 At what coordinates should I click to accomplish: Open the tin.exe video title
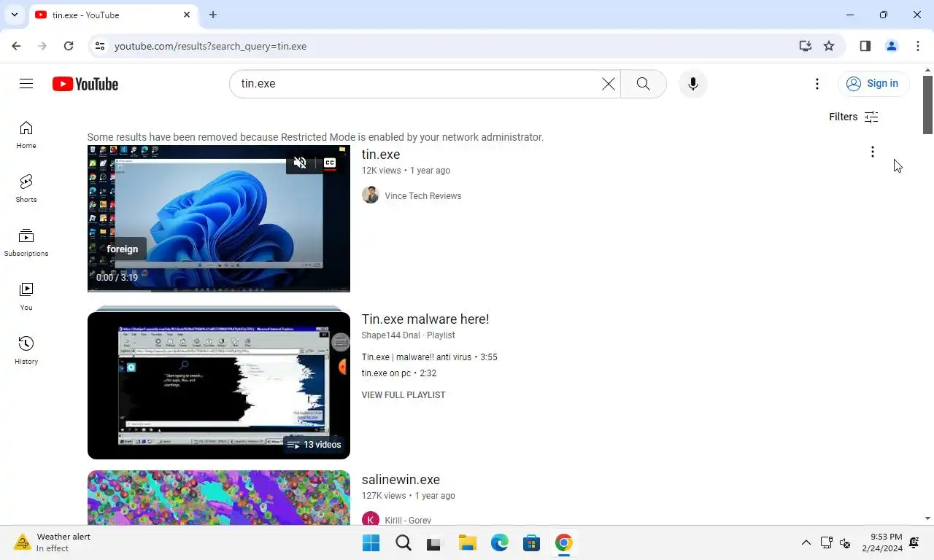click(381, 155)
